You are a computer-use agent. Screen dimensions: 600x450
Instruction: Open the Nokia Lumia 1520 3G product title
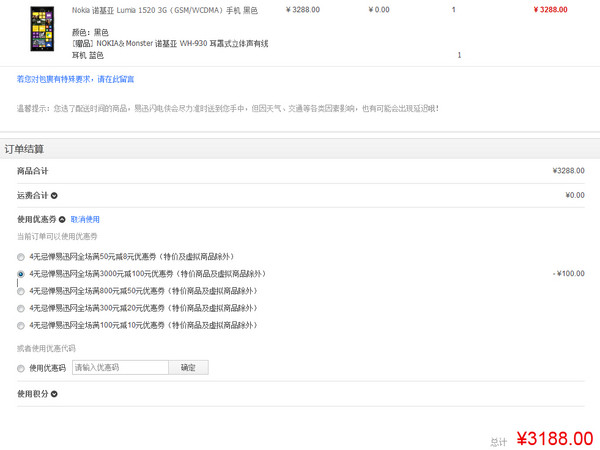165,10
